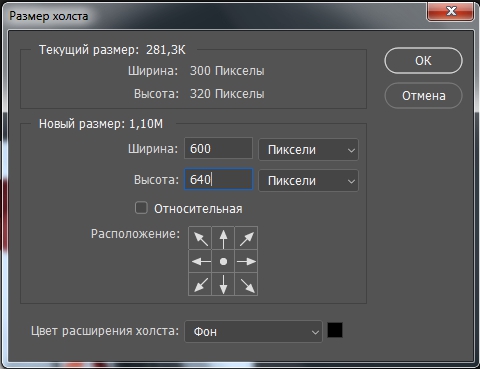Focus the new Высота field 640
This screenshot has width=480, height=369.
218,179
